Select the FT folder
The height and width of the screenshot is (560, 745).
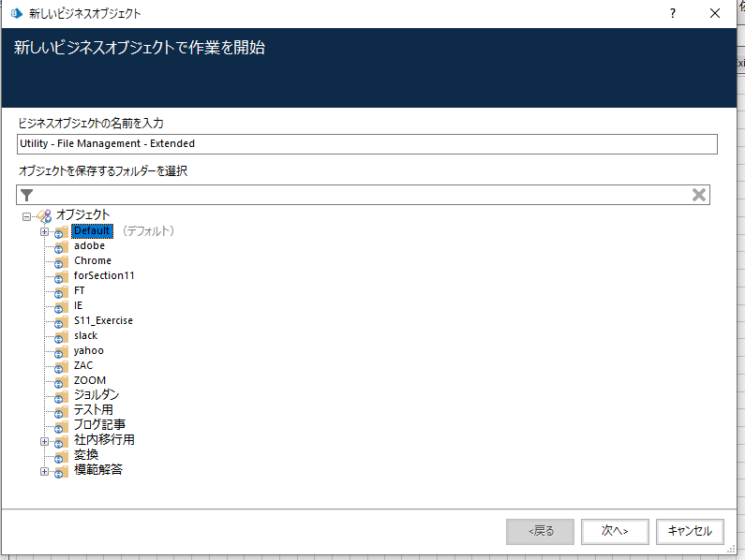coord(80,290)
